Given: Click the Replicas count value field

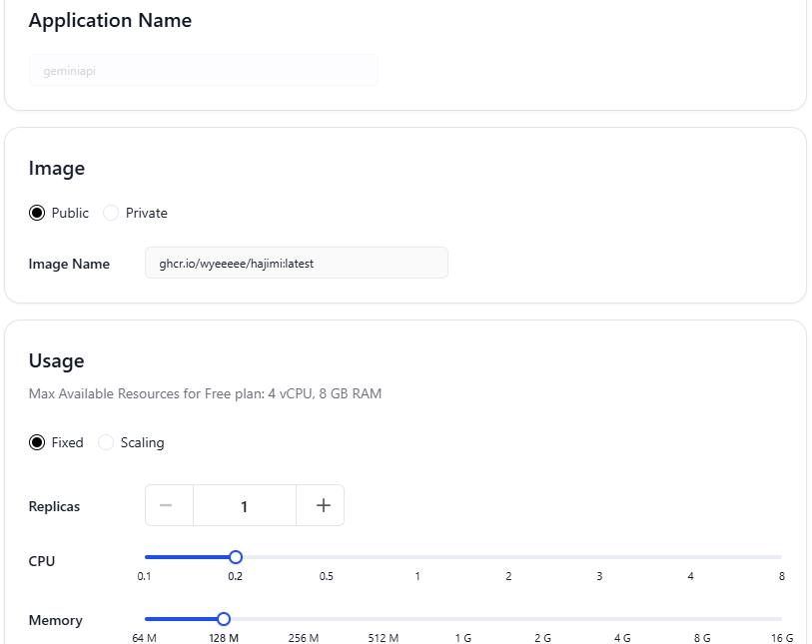Looking at the screenshot, I should (244, 506).
